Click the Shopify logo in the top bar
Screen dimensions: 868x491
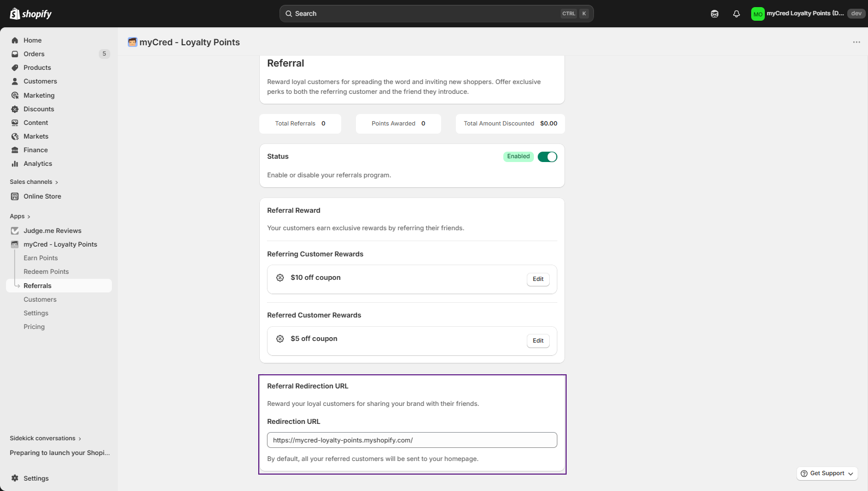[x=31, y=14]
